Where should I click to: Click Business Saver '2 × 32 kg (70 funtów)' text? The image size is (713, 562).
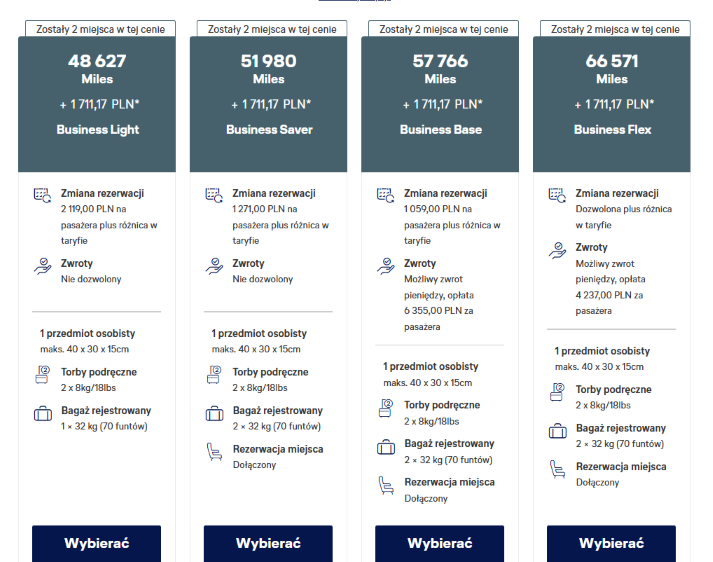[x=276, y=426]
